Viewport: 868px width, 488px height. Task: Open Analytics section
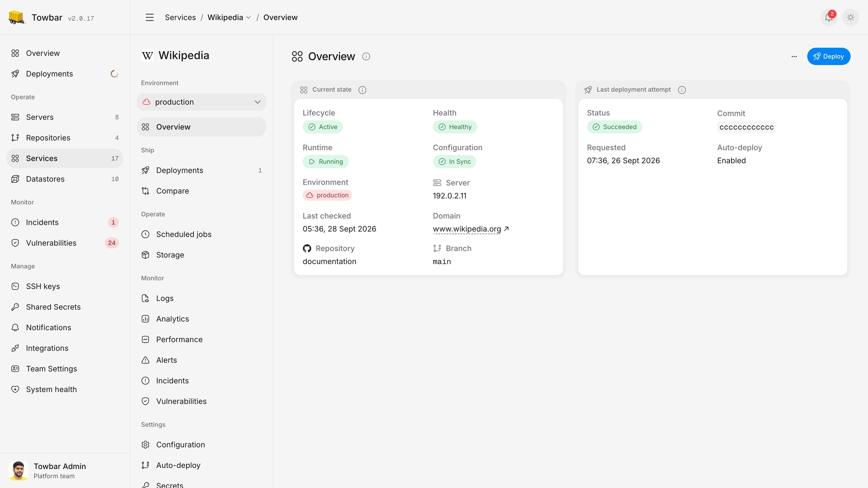pyautogui.click(x=201, y=319)
